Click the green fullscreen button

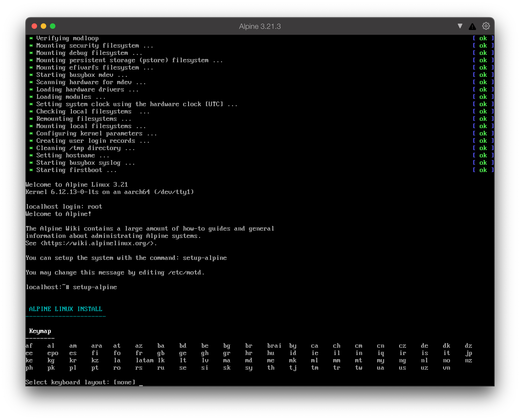(x=53, y=26)
